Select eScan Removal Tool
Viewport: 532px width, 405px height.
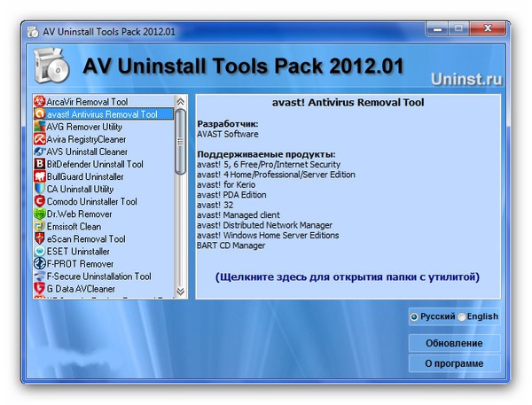pyautogui.click(x=104, y=238)
